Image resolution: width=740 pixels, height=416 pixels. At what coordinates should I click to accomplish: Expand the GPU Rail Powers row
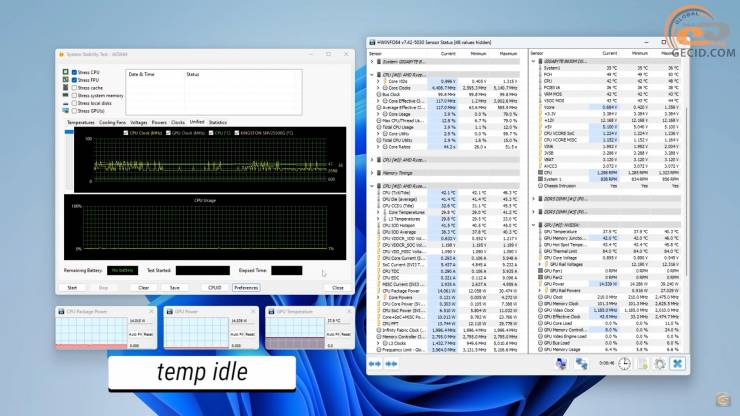click(x=540, y=291)
